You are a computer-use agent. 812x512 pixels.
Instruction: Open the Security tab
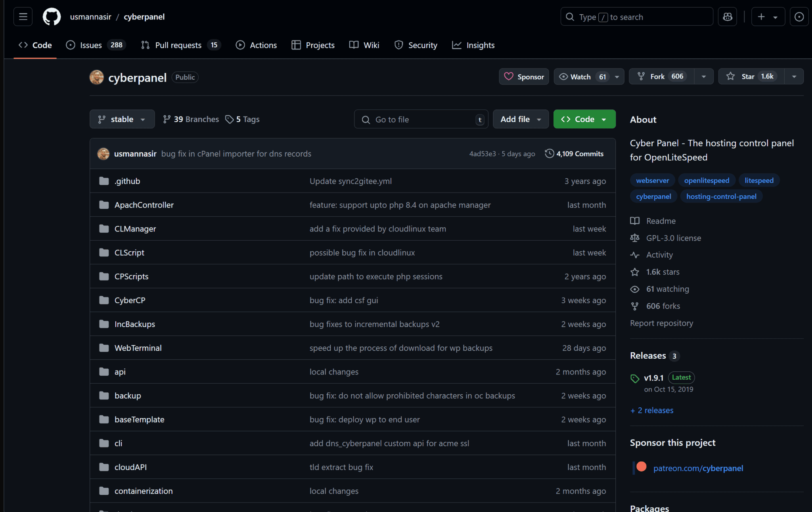point(416,45)
